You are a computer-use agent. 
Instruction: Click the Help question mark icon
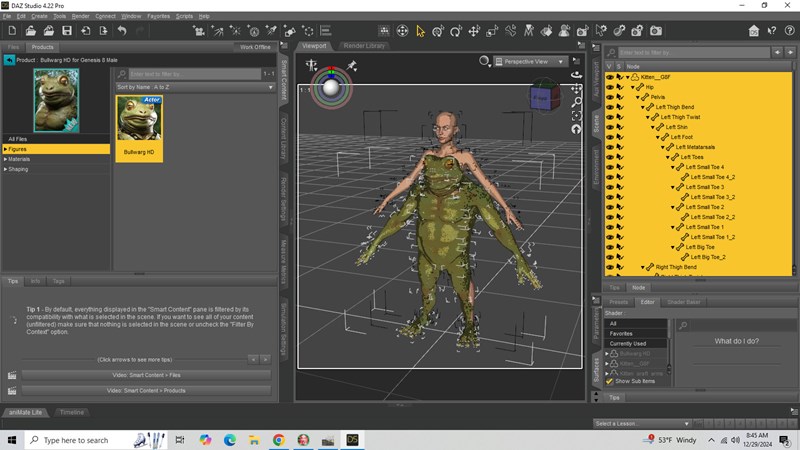click(x=789, y=31)
